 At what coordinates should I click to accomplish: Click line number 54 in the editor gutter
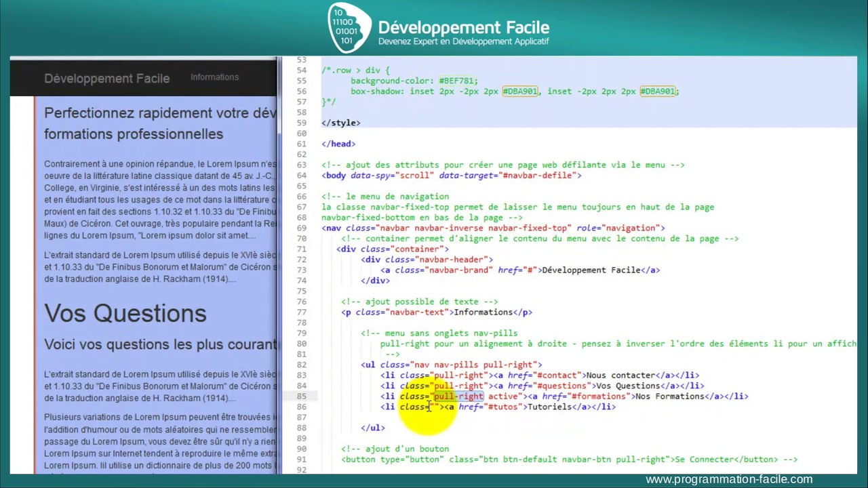(301, 70)
